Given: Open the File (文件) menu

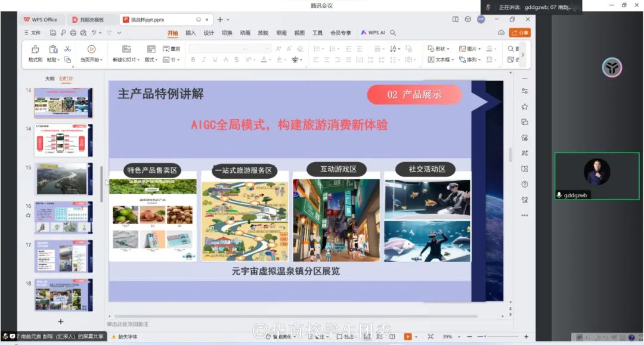Looking at the screenshot, I should [x=33, y=33].
